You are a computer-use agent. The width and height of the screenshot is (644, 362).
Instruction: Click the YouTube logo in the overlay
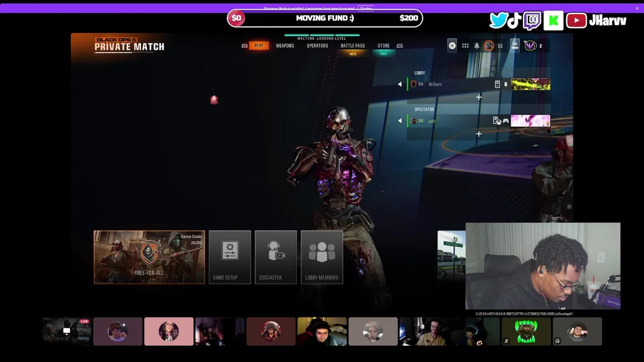click(576, 21)
